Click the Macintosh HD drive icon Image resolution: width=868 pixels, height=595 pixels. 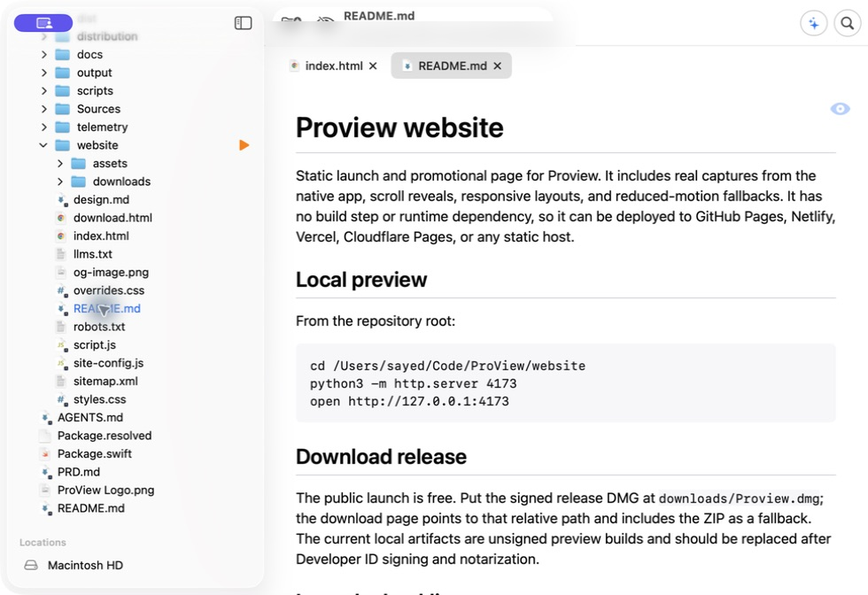click(x=31, y=565)
